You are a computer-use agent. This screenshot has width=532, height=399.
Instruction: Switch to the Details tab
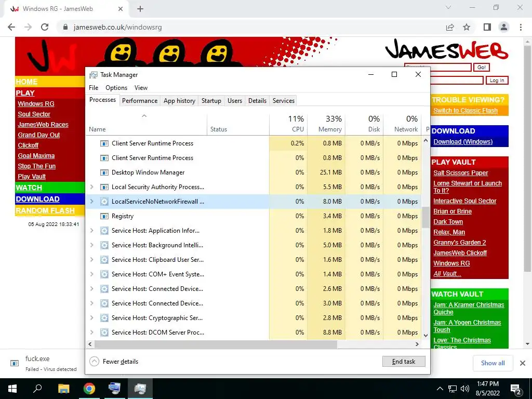(x=257, y=101)
